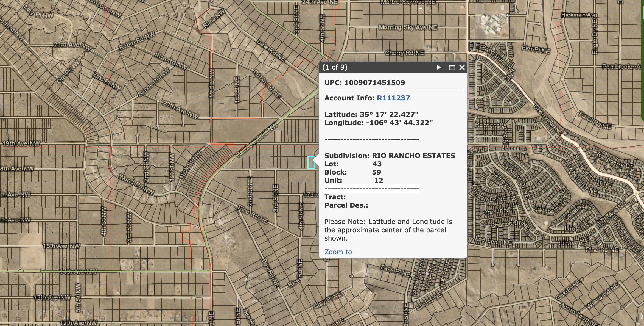The image size is (644, 326).
Task: Show next feature in parcel popup
Action: [439, 67]
